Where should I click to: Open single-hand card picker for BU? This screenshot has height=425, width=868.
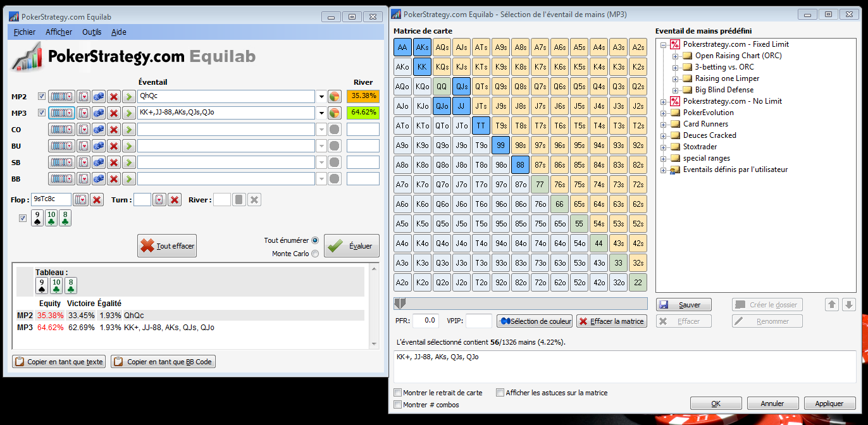83,145
